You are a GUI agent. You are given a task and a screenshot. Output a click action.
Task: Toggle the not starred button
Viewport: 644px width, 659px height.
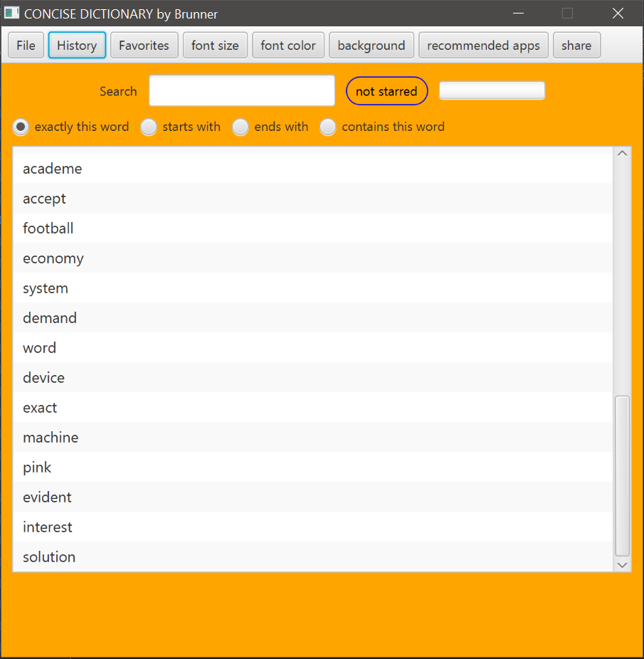point(386,91)
